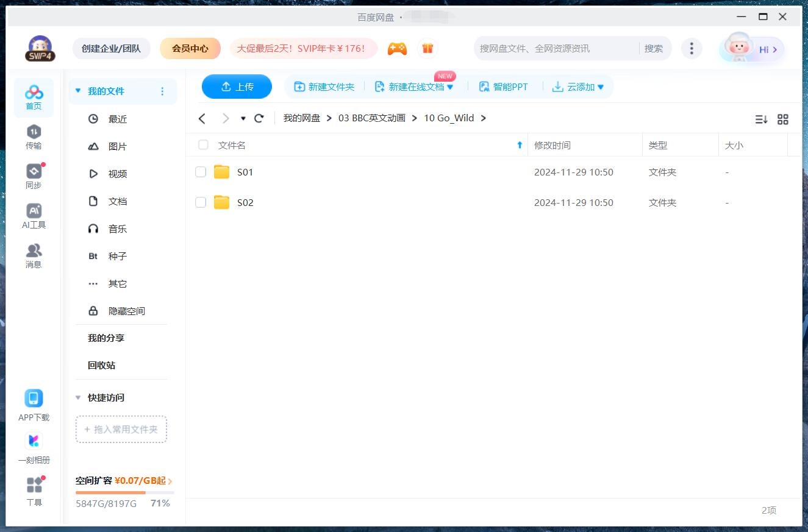Open the 传输 (Transfer) panel icon
808x532 pixels.
34,135
